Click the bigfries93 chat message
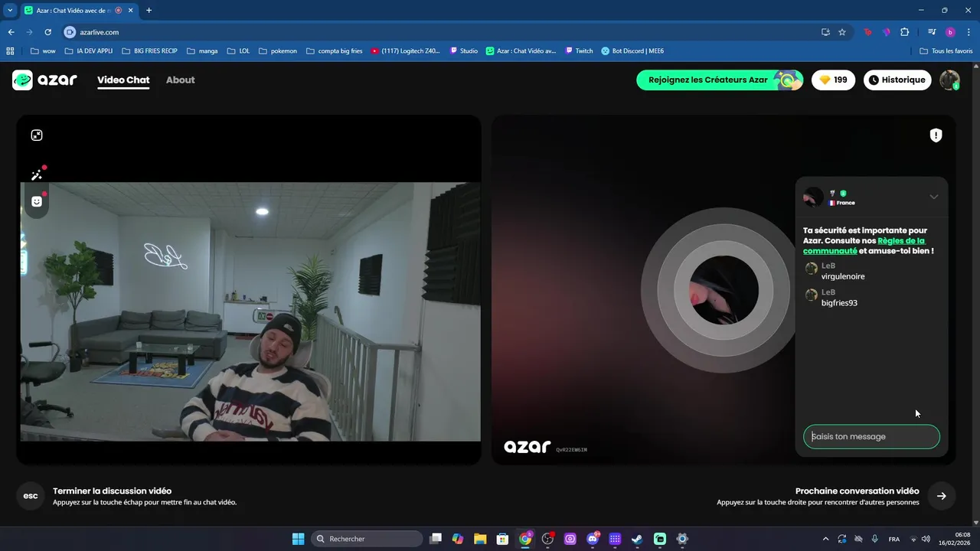 click(839, 303)
